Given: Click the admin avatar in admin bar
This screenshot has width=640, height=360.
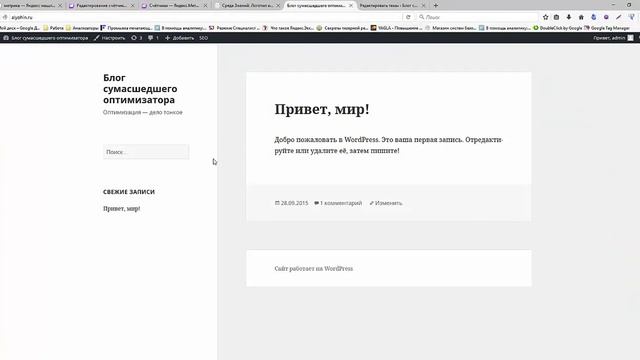Looking at the screenshot, I should tap(630, 38).
